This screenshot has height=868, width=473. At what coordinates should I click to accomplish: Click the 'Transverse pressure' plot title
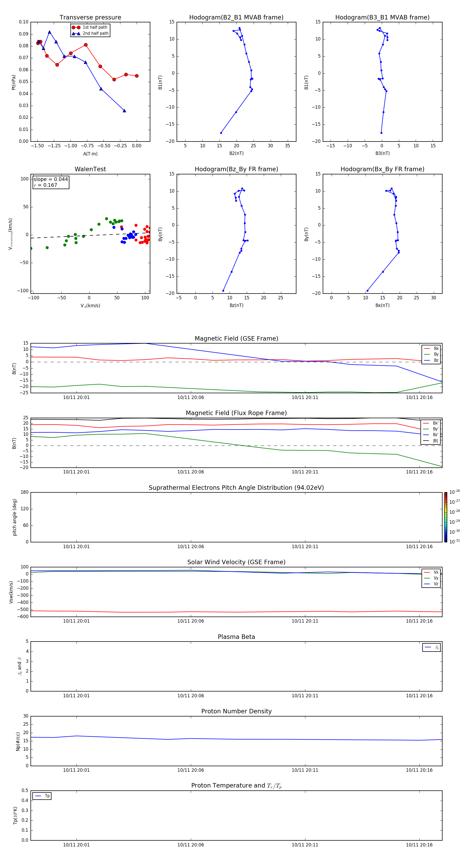[90, 17]
